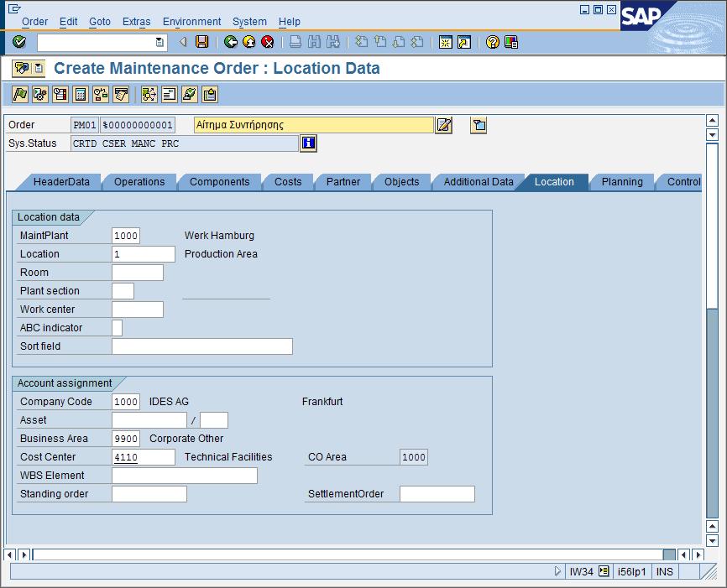Switch to the Costs tab

click(288, 182)
